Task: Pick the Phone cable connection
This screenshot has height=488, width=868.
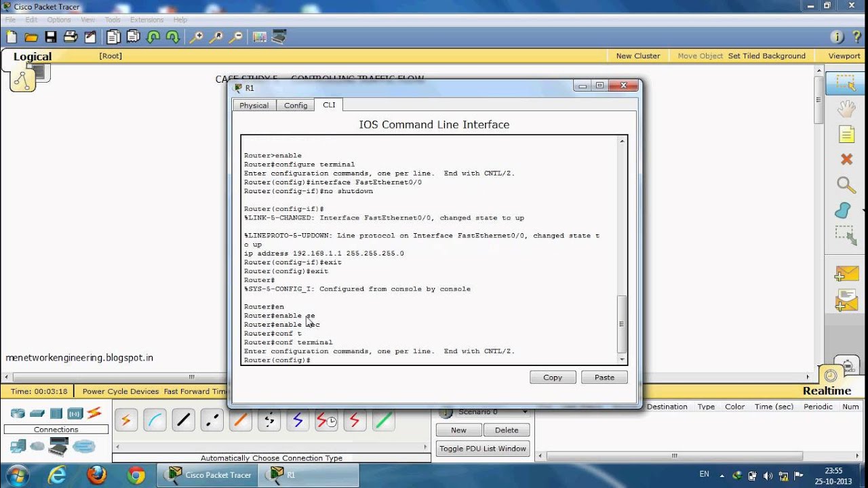Action: pos(269,421)
